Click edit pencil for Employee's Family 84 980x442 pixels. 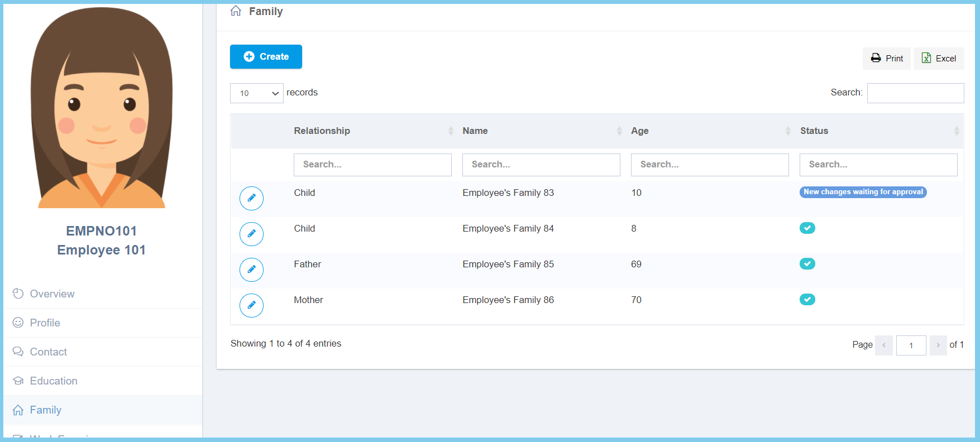coord(251,234)
